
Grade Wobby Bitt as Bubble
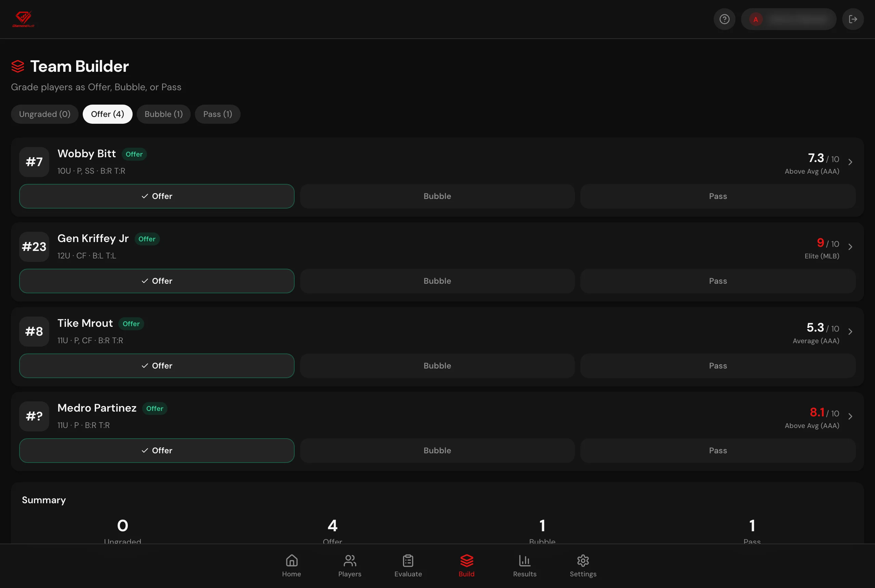point(437,196)
